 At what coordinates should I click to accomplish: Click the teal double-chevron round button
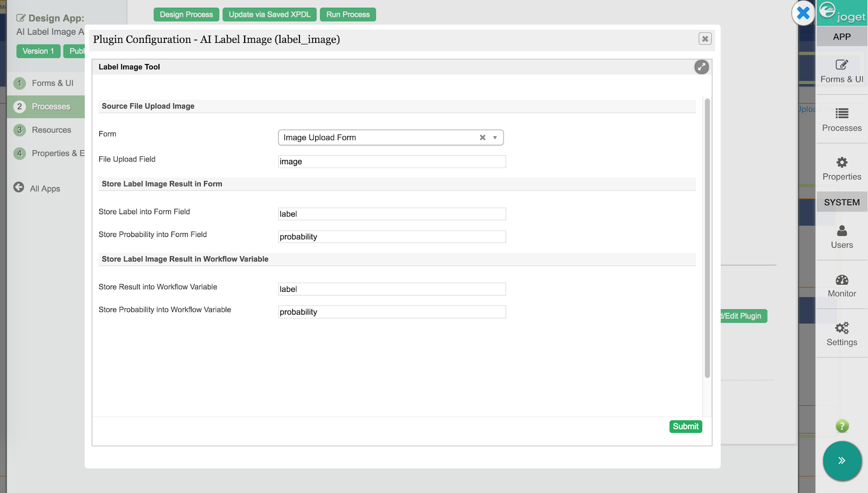842,461
